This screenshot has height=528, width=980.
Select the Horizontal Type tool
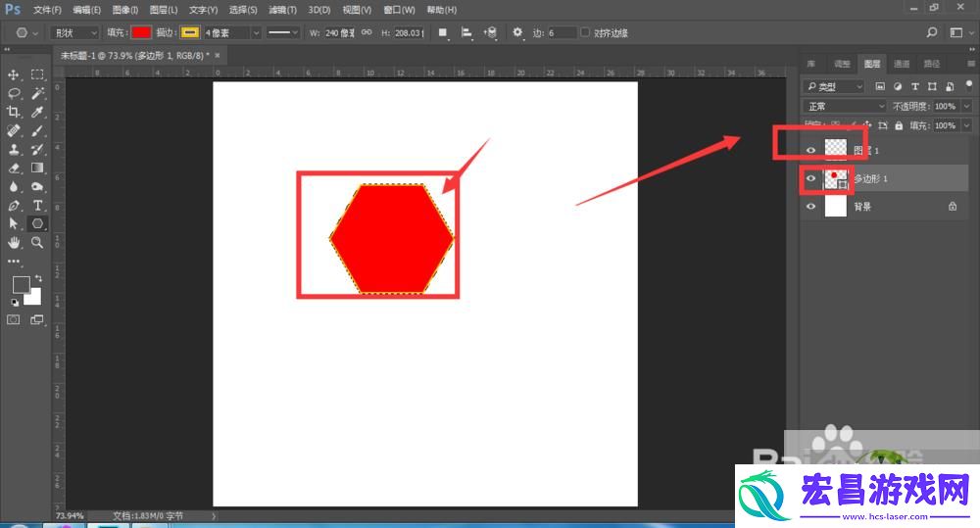[37, 206]
